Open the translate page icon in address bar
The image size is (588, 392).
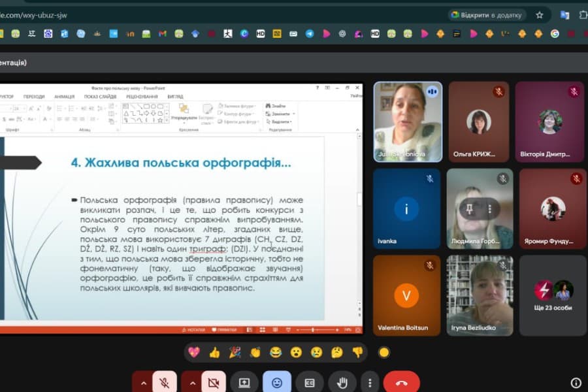(x=564, y=15)
